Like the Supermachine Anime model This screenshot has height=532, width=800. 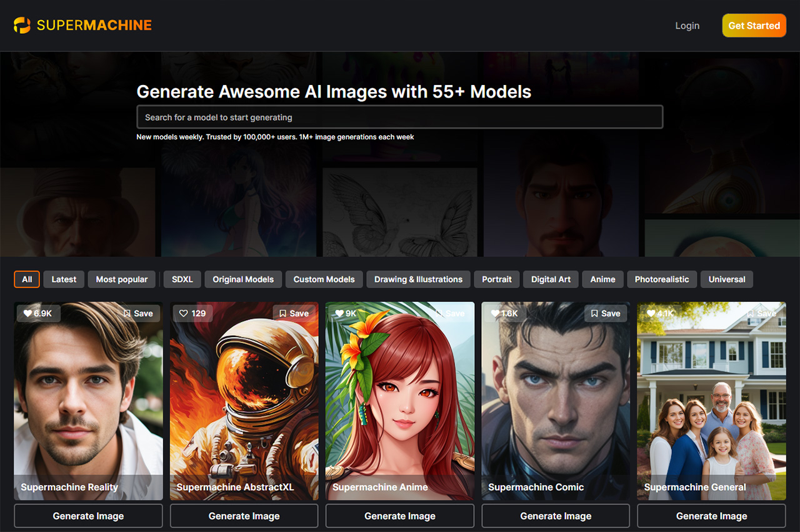339,313
